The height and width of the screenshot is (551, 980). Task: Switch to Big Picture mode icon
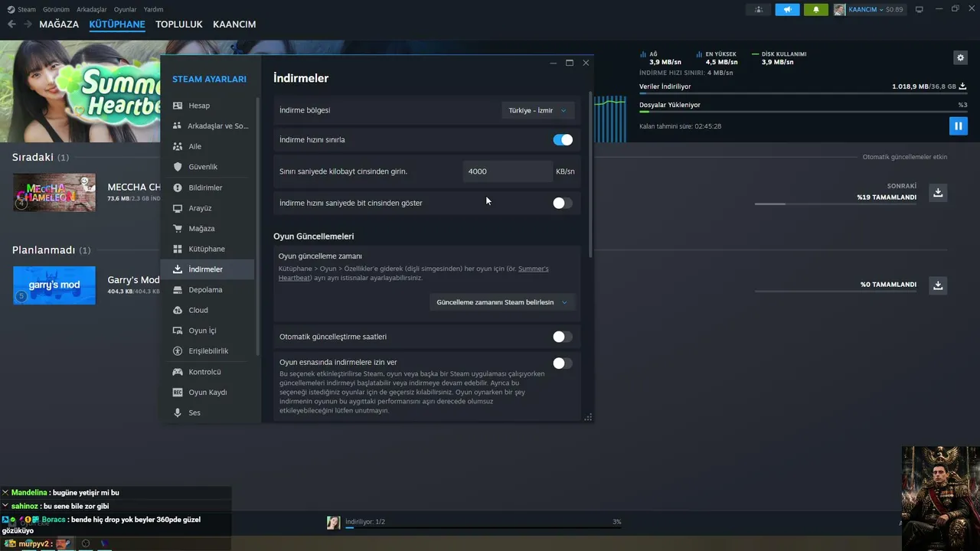(x=920, y=9)
